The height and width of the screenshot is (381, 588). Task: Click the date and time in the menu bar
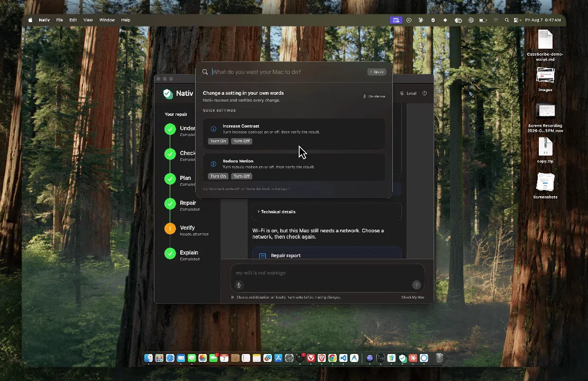(543, 20)
